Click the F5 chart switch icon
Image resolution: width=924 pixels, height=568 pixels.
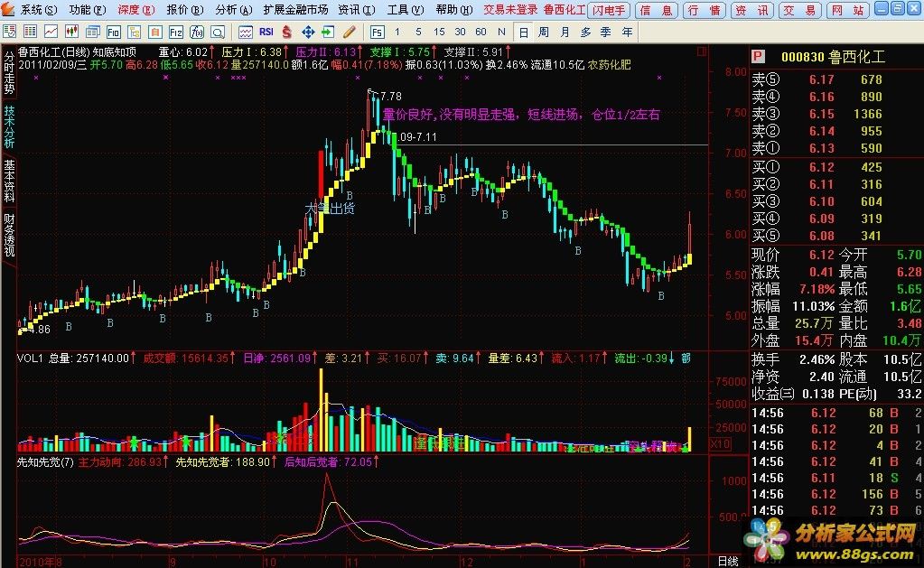[x=378, y=32]
